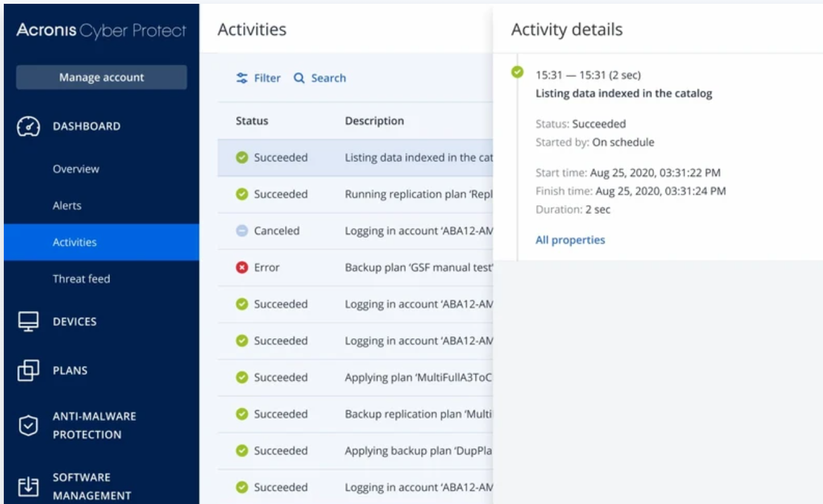Click the Devices monitor icon
Viewport: 823px width, 504px height.
[x=28, y=321]
